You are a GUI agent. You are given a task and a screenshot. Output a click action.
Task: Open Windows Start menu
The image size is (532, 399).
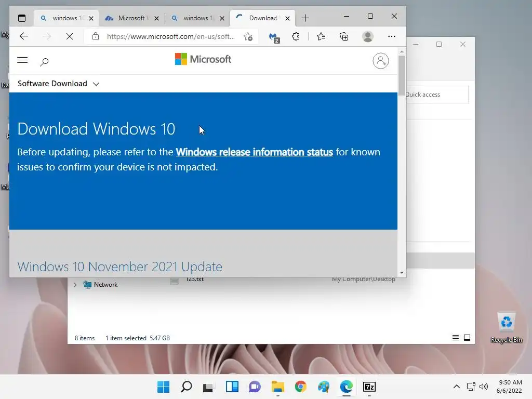coord(163,387)
